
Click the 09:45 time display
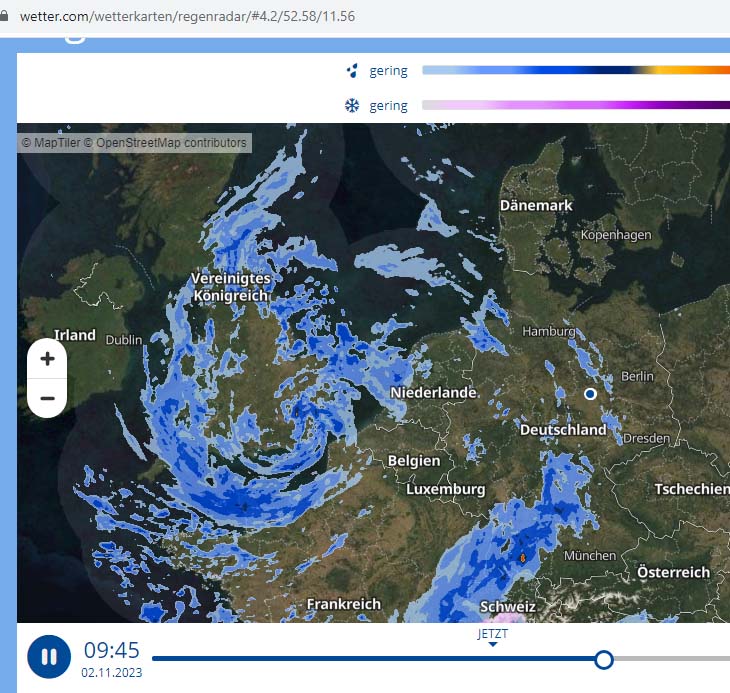[112, 650]
